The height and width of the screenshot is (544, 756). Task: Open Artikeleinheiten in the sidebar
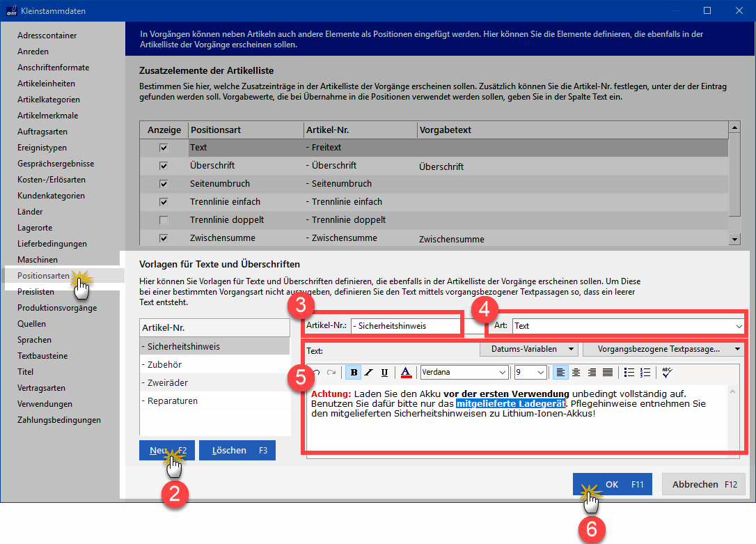coord(46,84)
